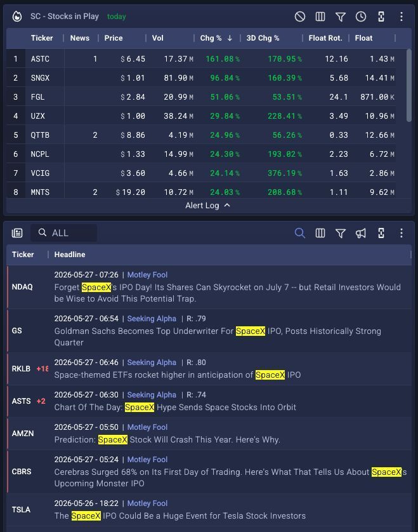The width and height of the screenshot is (418, 532).
Task: Click the scanner table vertical scrollbar
Action: pos(409,85)
